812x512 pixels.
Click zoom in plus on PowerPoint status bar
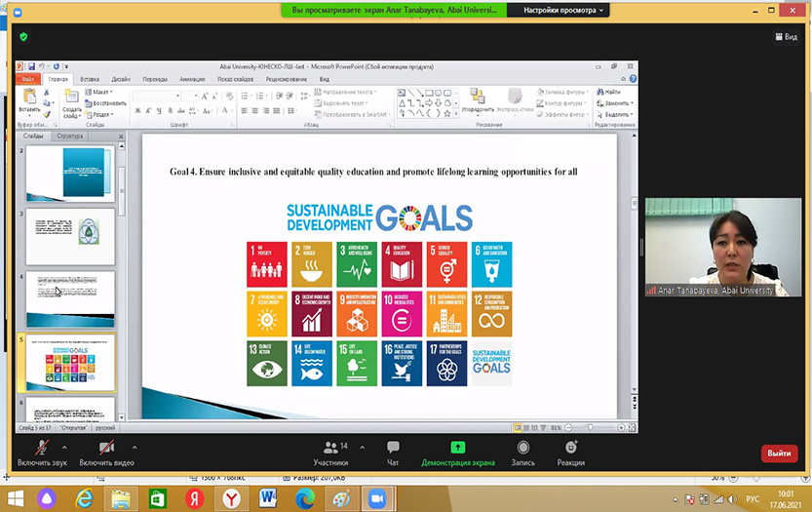tap(620, 427)
